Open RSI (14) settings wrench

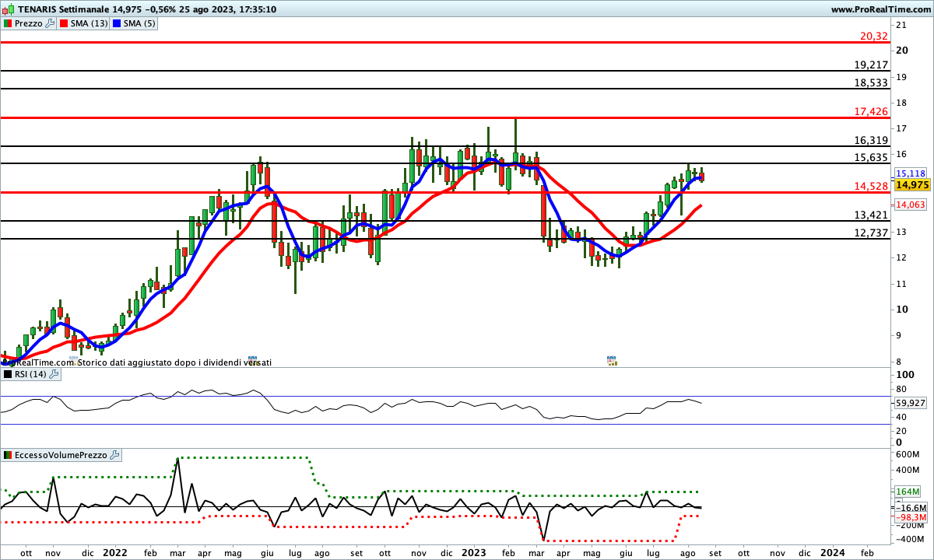[54, 374]
